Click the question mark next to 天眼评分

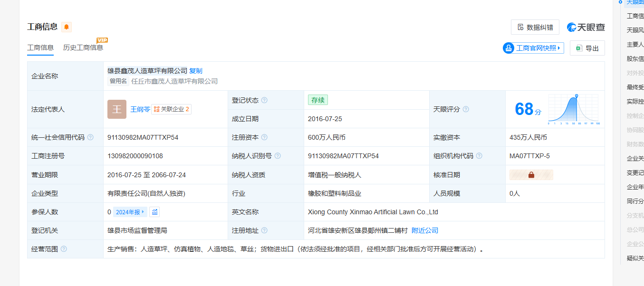pos(466,109)
